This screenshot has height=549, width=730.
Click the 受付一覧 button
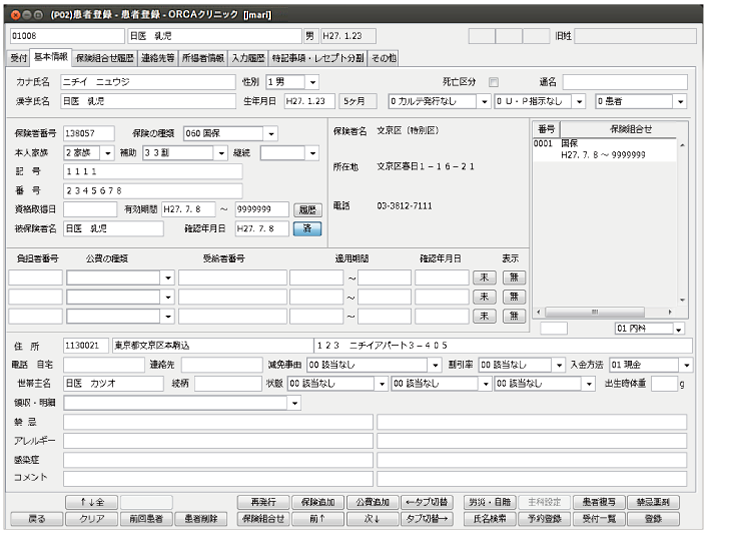(x=599, y=519)
